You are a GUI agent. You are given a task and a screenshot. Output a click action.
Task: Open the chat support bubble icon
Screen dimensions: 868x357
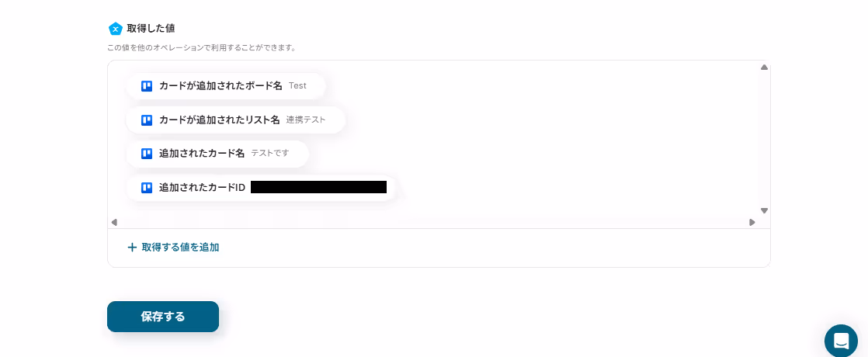point(841,341)
